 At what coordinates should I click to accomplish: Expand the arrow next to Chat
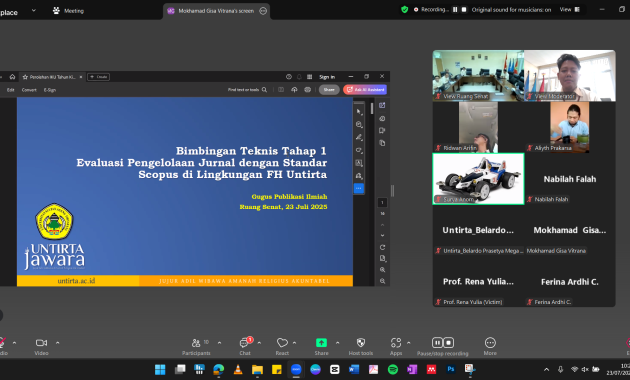coord(259,343)
